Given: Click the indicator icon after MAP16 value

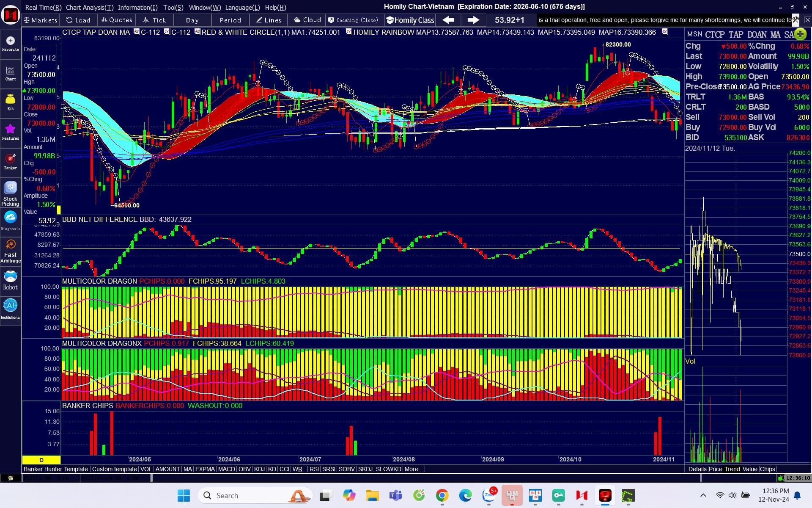Looking at the screenshot, I should pyautogui.click(x=664, y=32).
